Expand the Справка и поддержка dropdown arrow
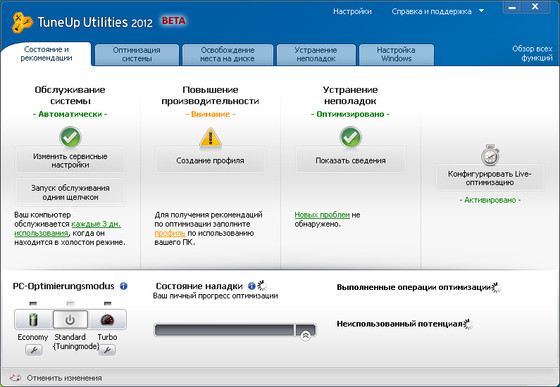The height and width of the screenshot is (387, 560). pos(481,11)
